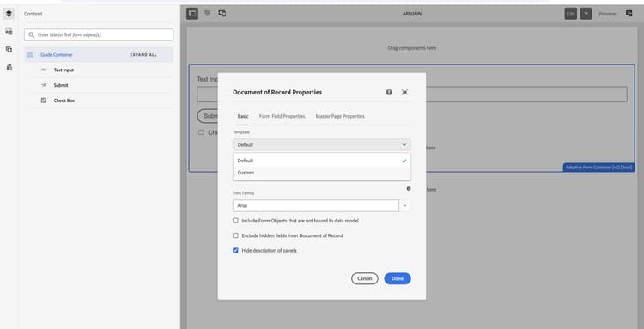Image resolution: width=644 pixels, height=329 pixels.
Task: Click the Edit mode button
Action: tap(570, 14)
